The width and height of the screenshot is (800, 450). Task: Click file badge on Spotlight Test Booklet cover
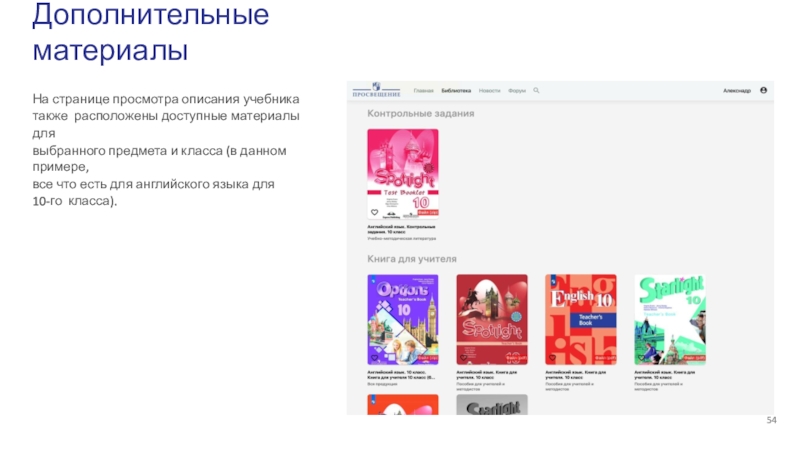pyautogui.click(x=428, y=212)
